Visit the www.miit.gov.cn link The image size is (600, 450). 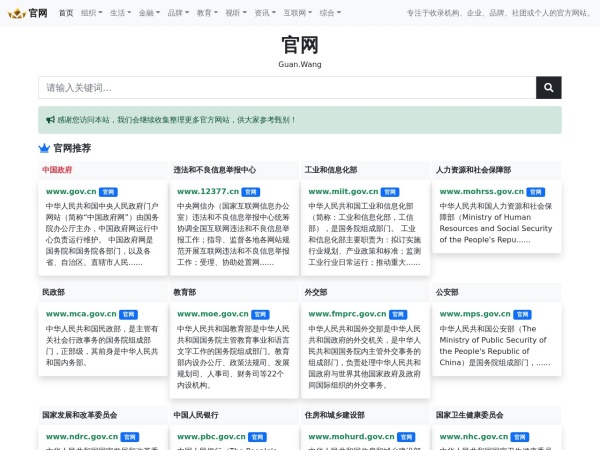click(x=343, y=192)
